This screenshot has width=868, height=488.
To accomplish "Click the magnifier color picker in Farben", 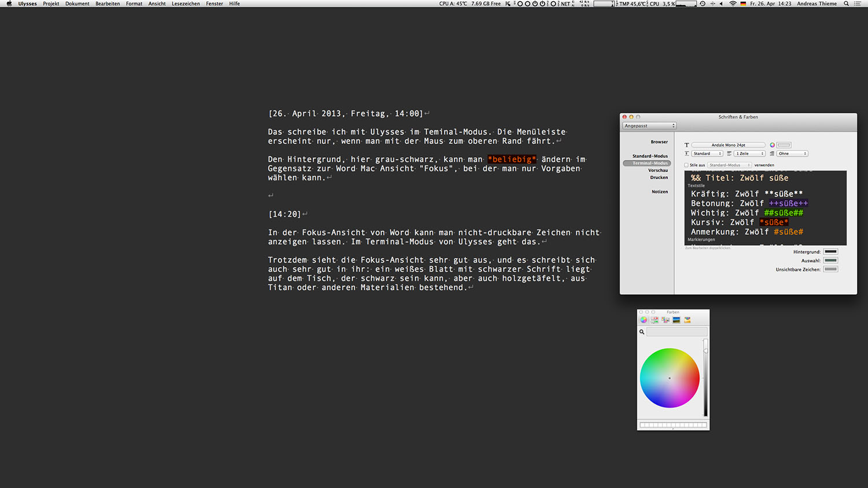I will [642, 332].
